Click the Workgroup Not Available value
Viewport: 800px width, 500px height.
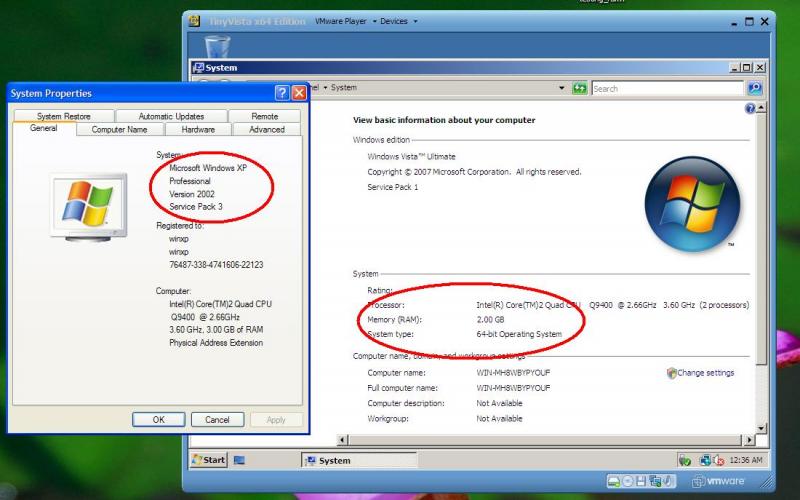coord(499,419)
